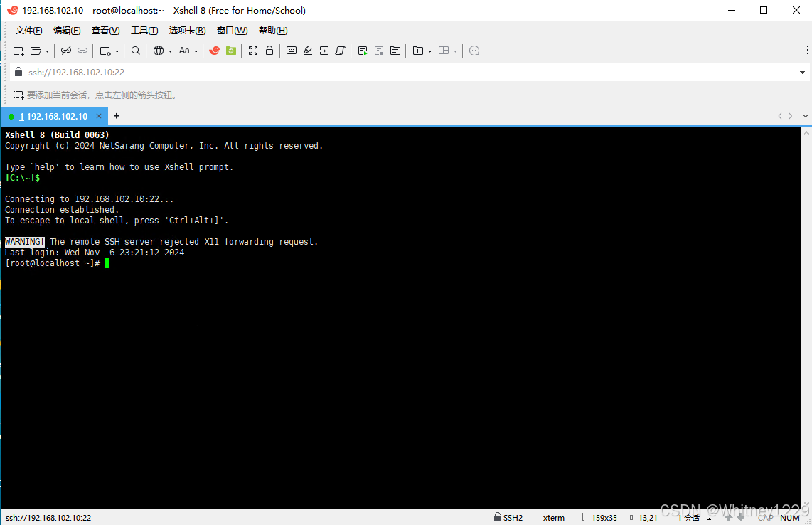Open the 帮助(H) menu
Viewport: 812px width, 525px height.
273,31
